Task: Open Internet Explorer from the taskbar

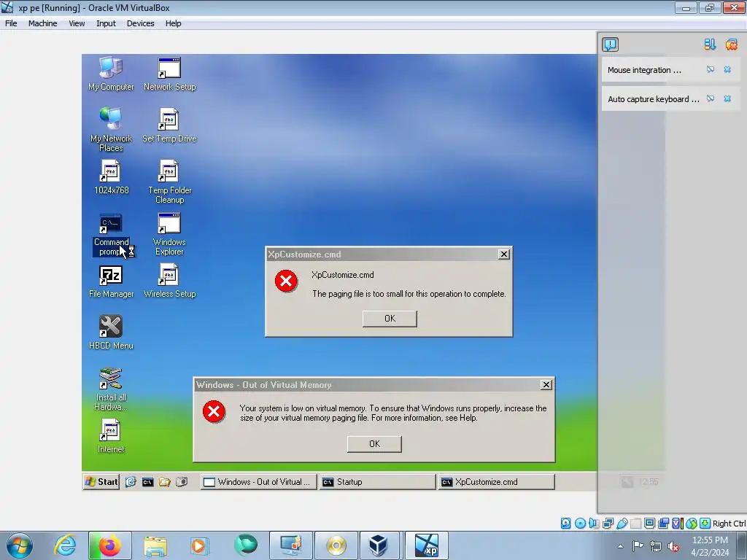Action: pos(65,545)
